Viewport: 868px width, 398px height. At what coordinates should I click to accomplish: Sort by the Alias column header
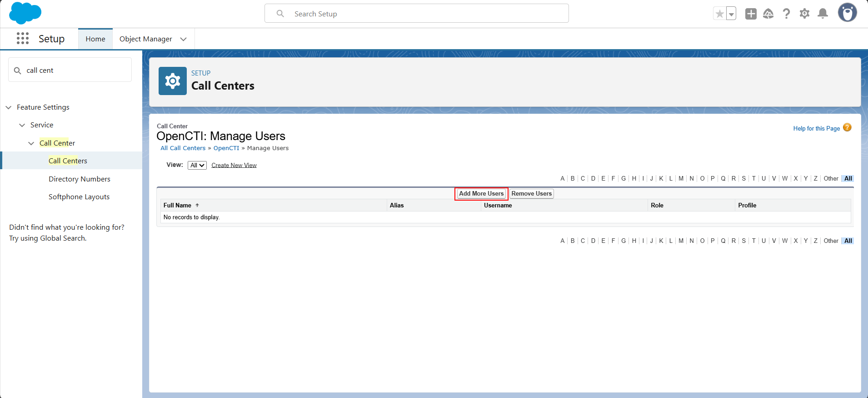397,205
